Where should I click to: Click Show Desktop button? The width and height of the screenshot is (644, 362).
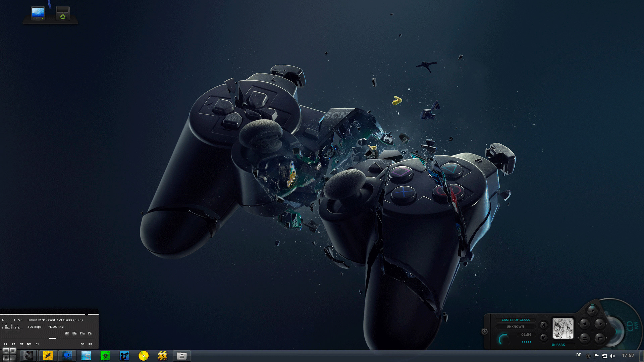coord(642,356)
